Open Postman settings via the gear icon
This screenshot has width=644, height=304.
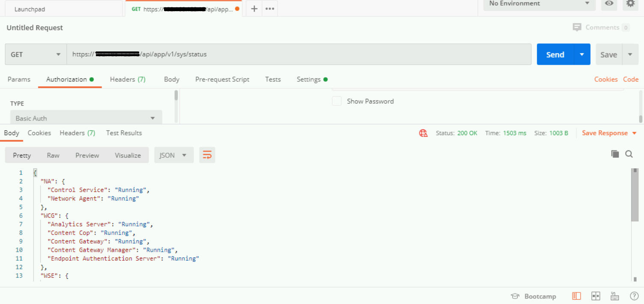click(x=630, y=4)
